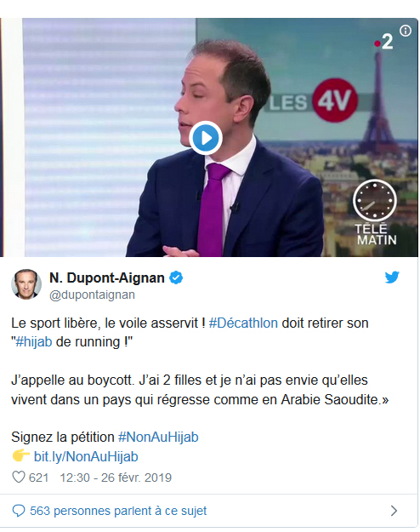Open 563 personnes parlent à ce sujet
The width and height of the screenshot is (420, 532).
pos(118,511)
